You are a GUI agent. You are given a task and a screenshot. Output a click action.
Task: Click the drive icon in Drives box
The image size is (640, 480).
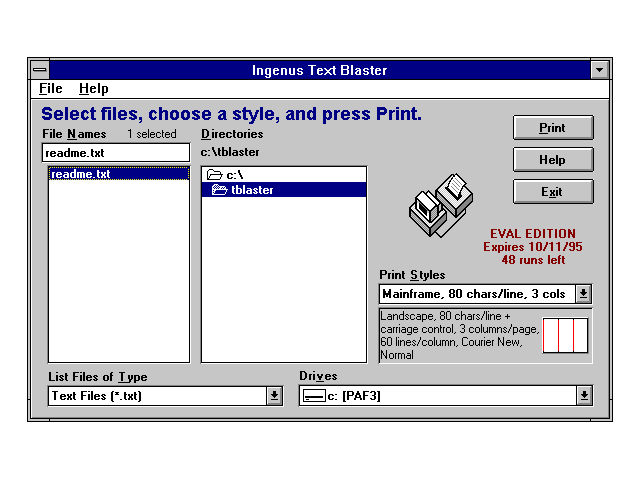pyautogui.click(x=314, y=396)
